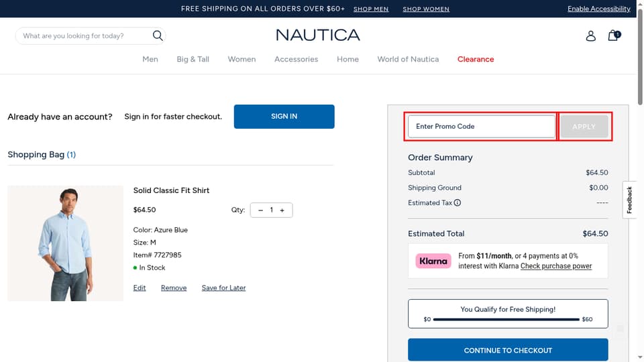Click the In Stock status text
Viewport: 644px width, 362px height.
pos(152,267)
